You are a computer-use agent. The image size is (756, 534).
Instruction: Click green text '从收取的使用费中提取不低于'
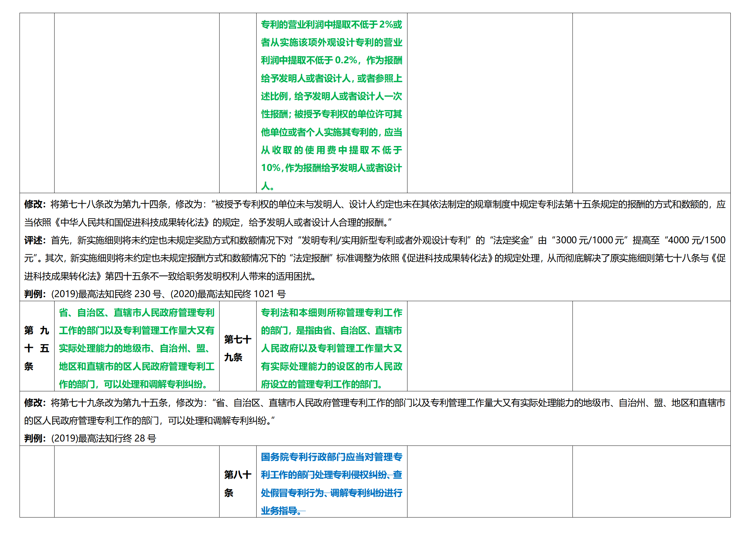click(x=332, y=150)
